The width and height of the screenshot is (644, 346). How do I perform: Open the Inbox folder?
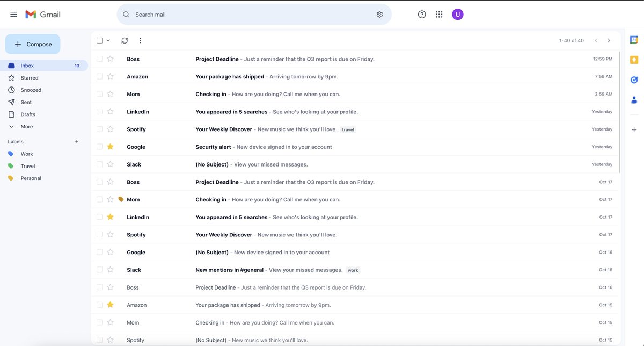click(x=44, y=66)
